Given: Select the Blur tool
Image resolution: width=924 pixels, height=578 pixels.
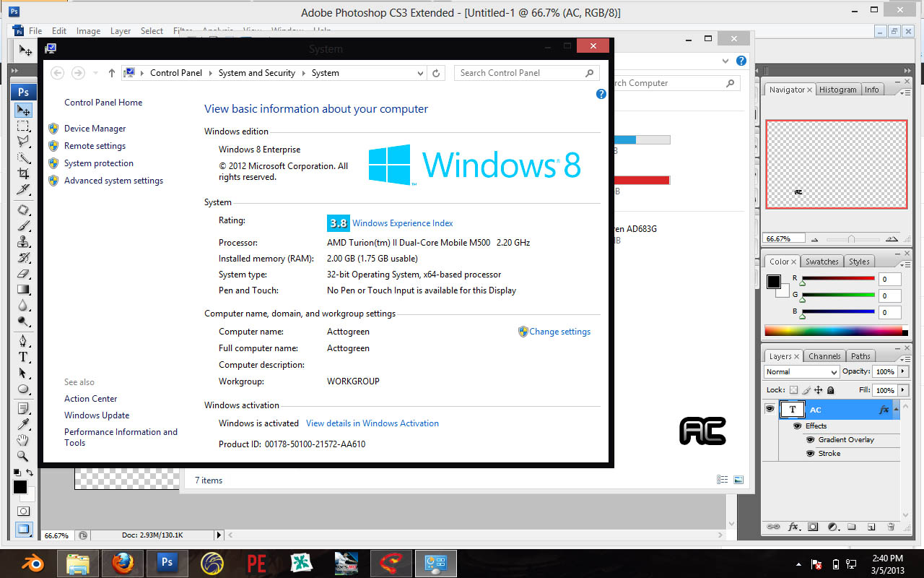Looking at the screenshot, I should click(23, 306).
